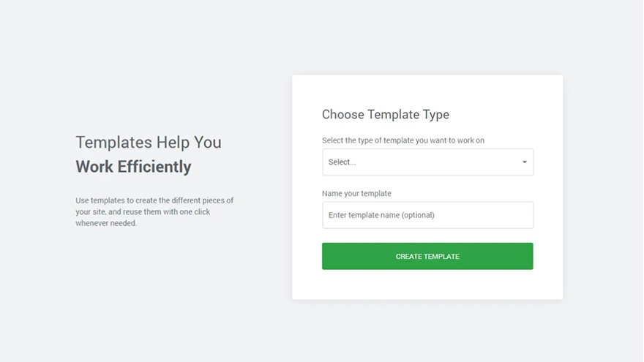Click the bold "Work Efficiently" heading
Viewport: 644px width, 362px height.
tap(133, 167)
